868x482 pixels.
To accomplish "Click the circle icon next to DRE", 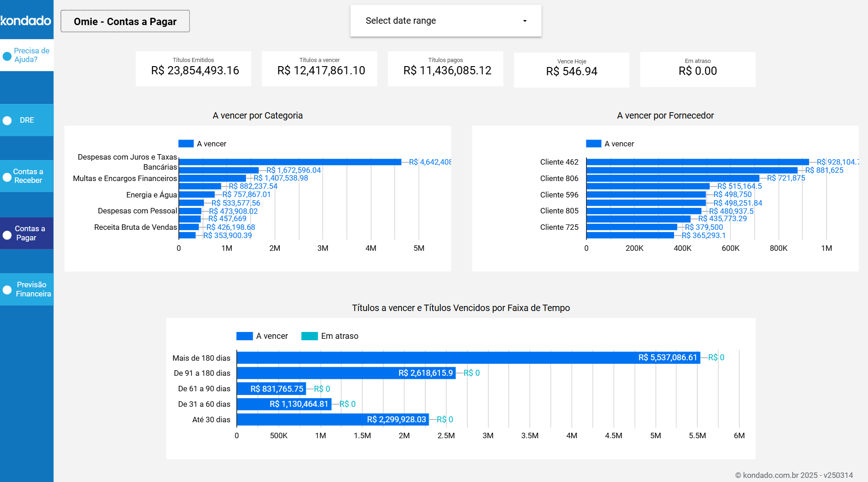I will click(7, 120).
